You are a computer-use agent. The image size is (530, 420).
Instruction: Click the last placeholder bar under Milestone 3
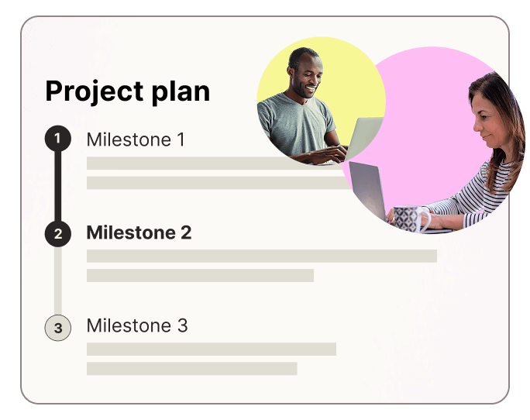(x=191, y=368)
